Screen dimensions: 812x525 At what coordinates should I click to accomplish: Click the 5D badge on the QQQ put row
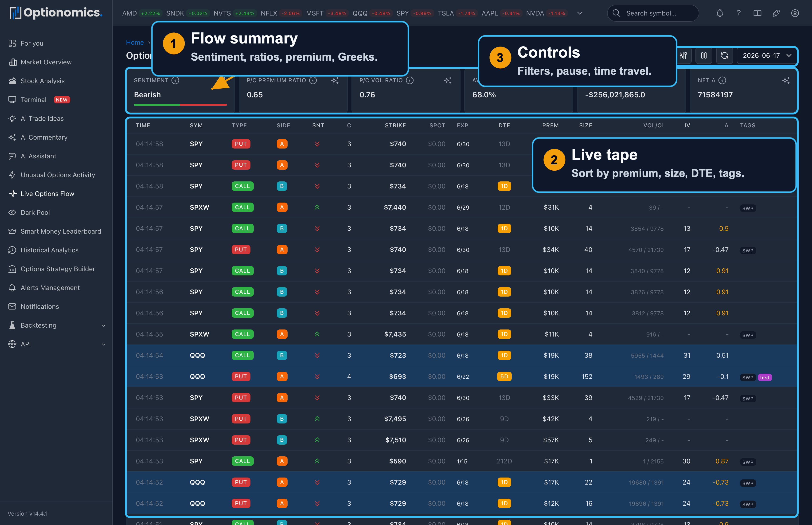(504, 376)
